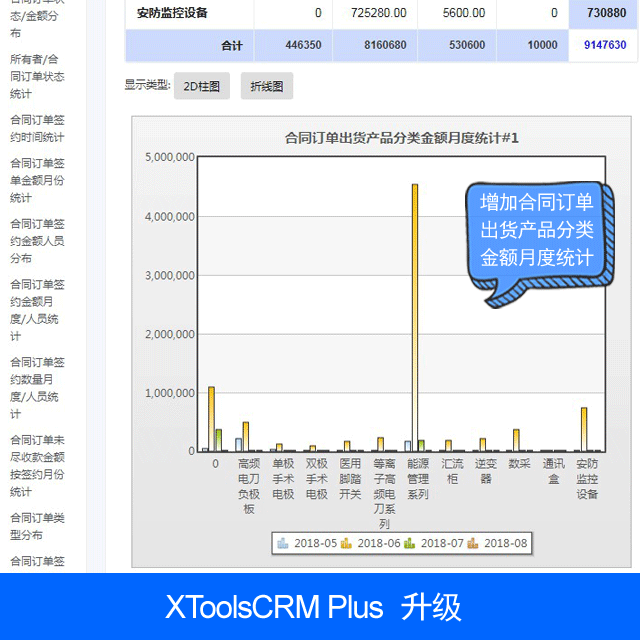Click the green 2018-07 bar for category 0

(x=219, y=440)
